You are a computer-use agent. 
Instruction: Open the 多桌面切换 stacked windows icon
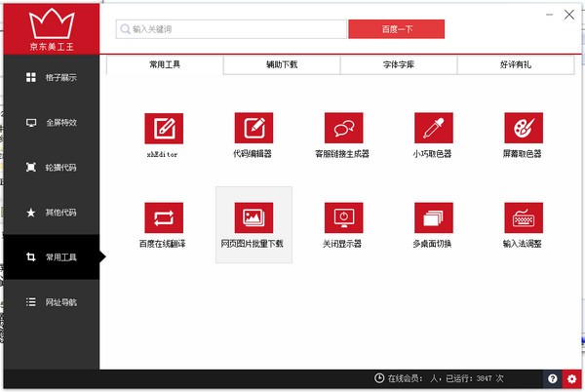tap(434, 217)
